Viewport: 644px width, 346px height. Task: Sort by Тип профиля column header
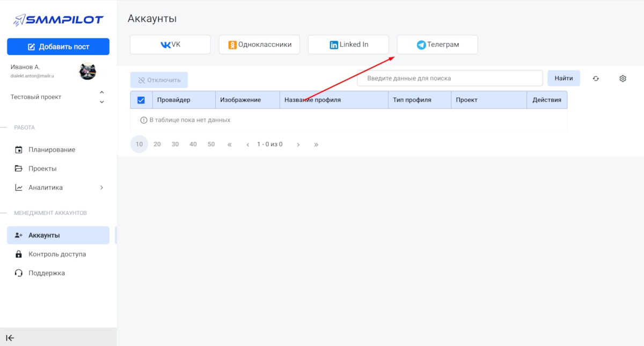point(420,100)
